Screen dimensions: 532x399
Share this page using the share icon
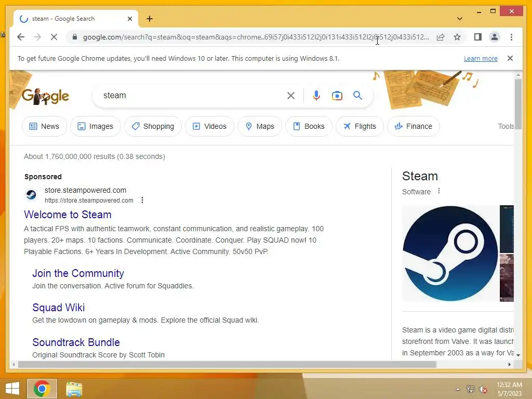441,37
